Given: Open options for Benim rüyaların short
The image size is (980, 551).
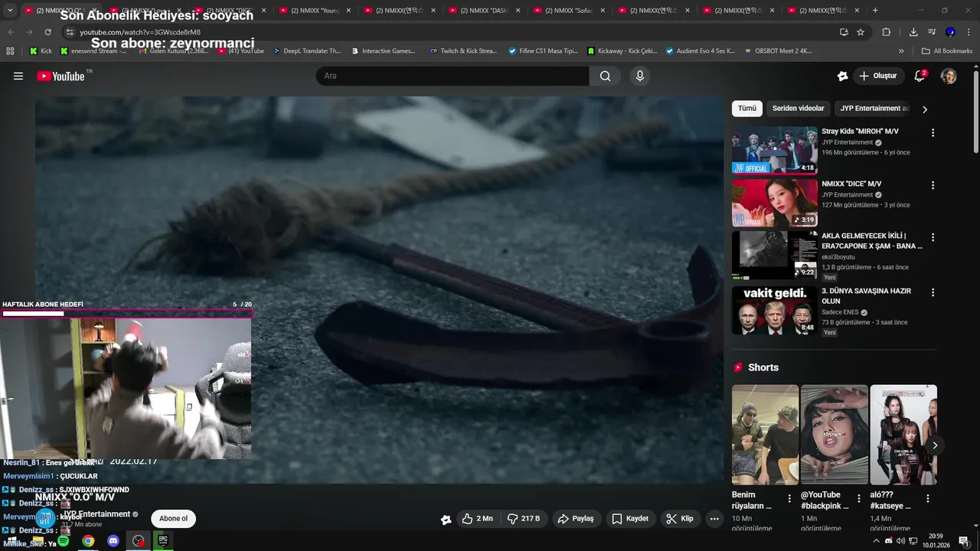Looking at the screenshot, I should pos(789,498).
